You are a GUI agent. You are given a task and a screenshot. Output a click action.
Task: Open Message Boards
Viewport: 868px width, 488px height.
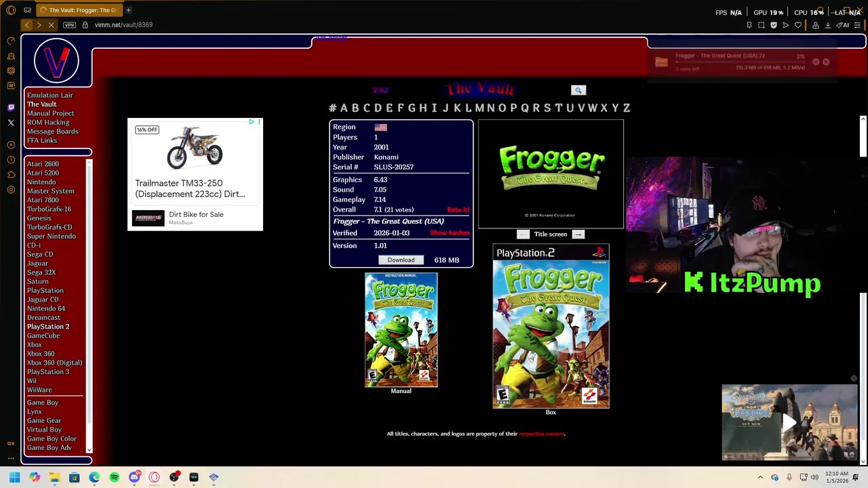[x=52, y=131]
